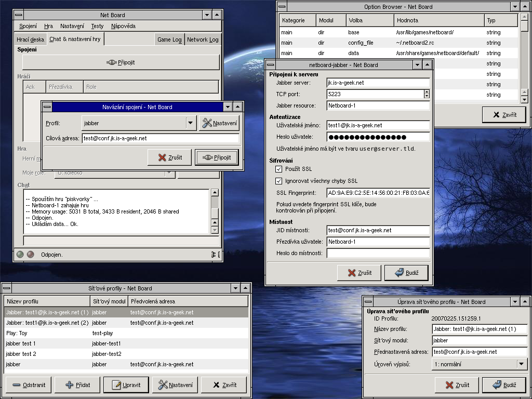Open the Option Browser window menu icon

pos(282,6)
